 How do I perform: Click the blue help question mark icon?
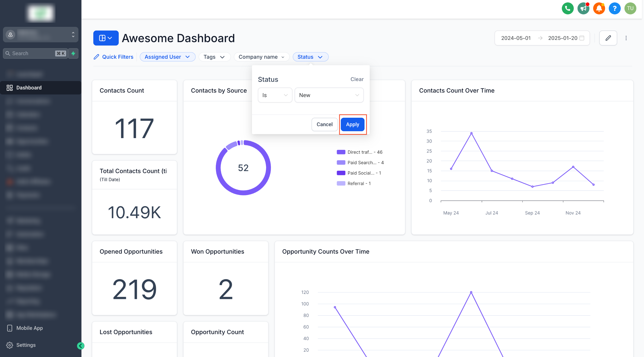click(615, 8)
